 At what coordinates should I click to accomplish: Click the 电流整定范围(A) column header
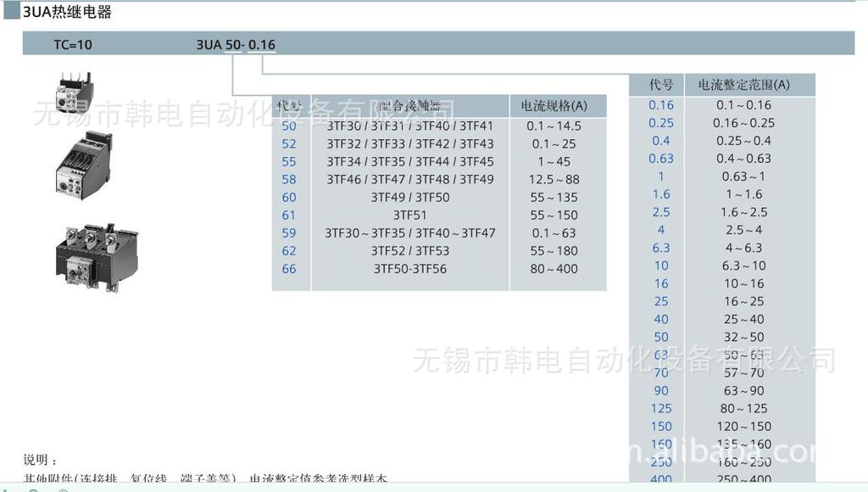tap(743, 84)
